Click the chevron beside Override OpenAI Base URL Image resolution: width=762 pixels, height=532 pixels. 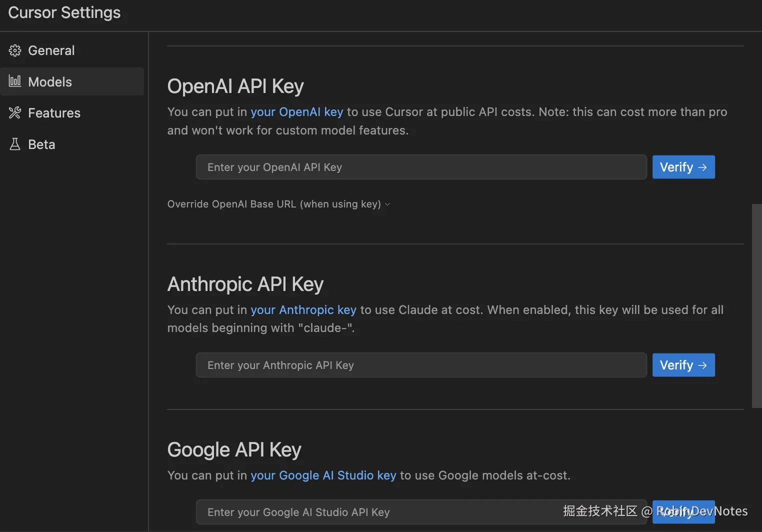coord(387,204)
